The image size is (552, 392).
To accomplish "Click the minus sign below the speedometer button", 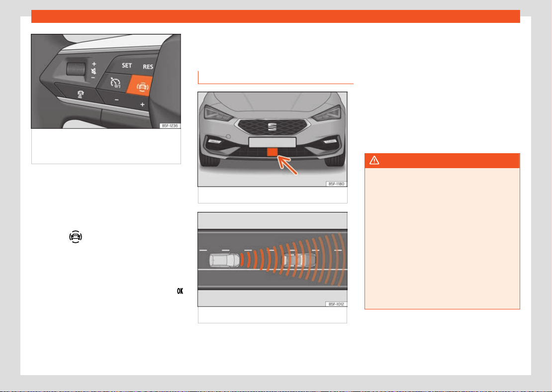I will point(116,100).
